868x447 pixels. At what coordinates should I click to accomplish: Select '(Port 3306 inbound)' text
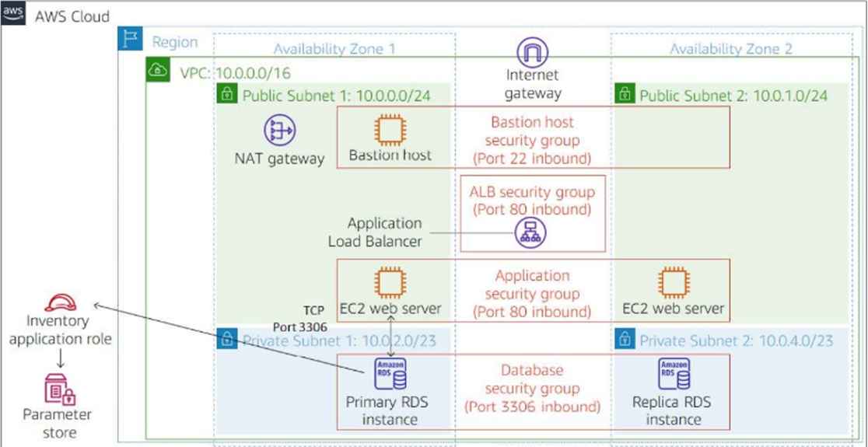click(x=532, y=407)
